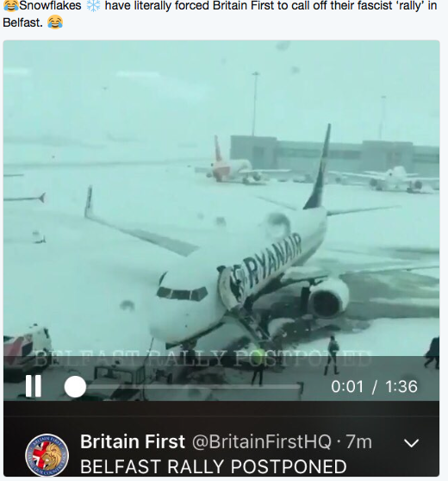448x481 pixels.
Task: Expand the tweet options chevron
Action: click(x=411, y=443)
